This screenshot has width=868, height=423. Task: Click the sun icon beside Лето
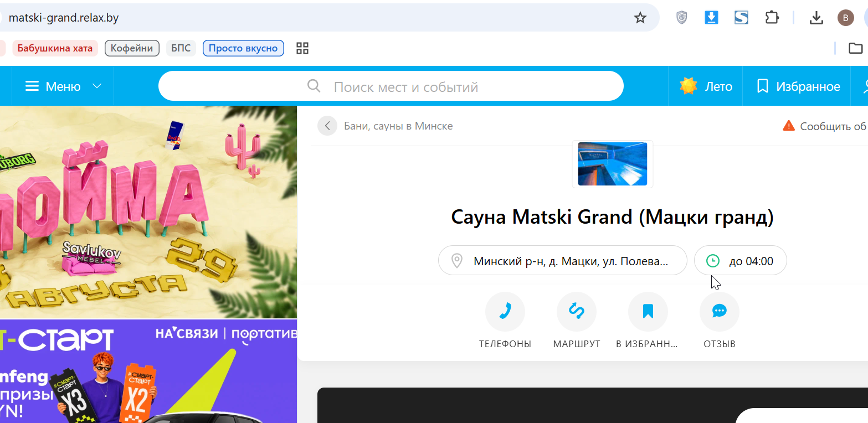[x=689, y=86]
